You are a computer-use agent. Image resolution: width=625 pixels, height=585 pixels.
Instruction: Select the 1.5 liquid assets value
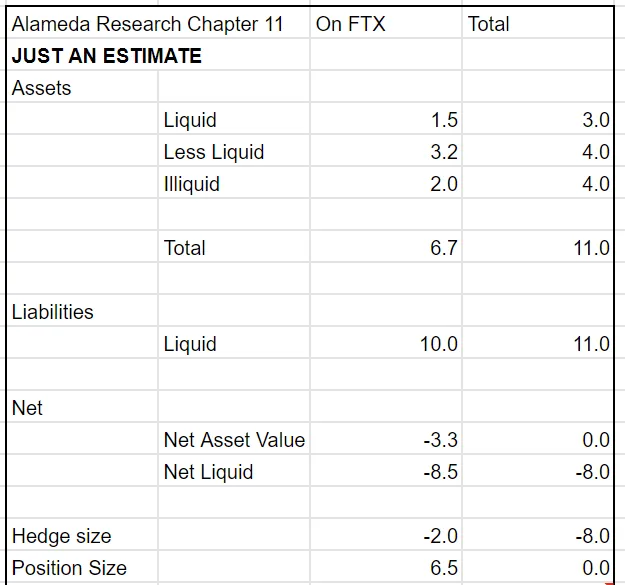tap(444, 120)
